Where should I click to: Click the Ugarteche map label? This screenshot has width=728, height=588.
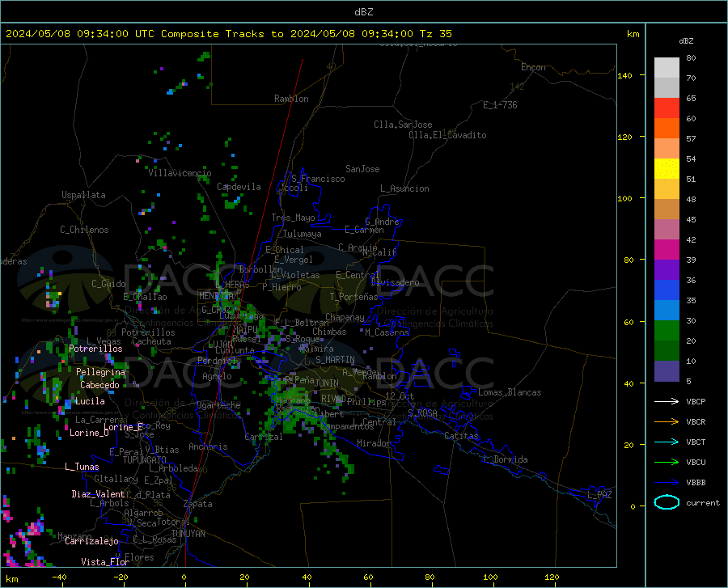tap(218, 405)
